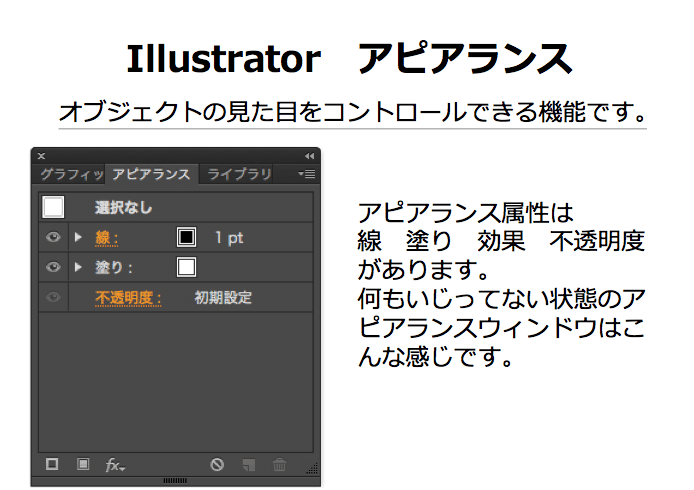Click the black stroke color swatch
Screen dimensions: 694x490
click(186, 237)
